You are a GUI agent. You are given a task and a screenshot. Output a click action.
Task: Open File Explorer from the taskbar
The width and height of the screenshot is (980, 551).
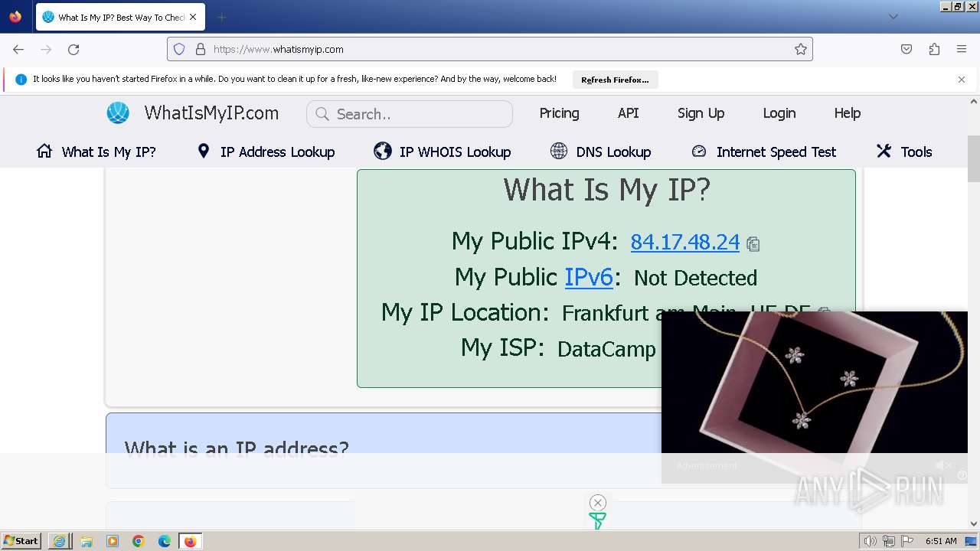pyautogui.click(x=87, y=541)
